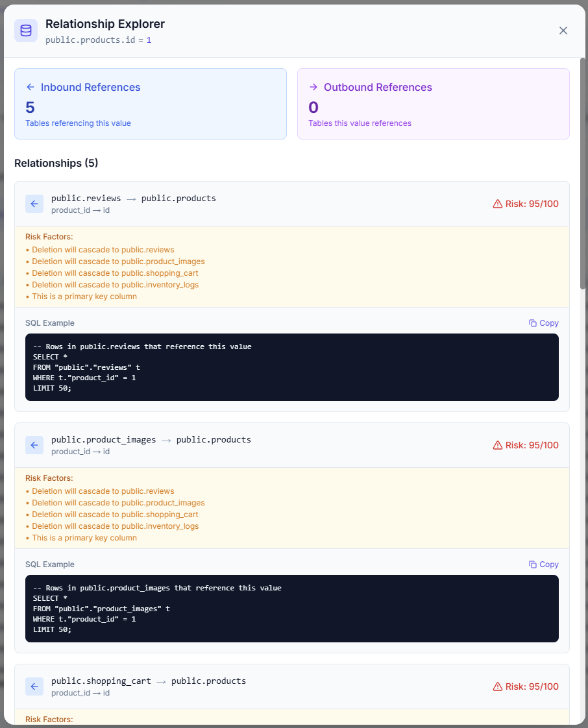Copy the reviews SQL example
Image resolution: width=588 pixels, height=728 pixels.
click(543, 323)
